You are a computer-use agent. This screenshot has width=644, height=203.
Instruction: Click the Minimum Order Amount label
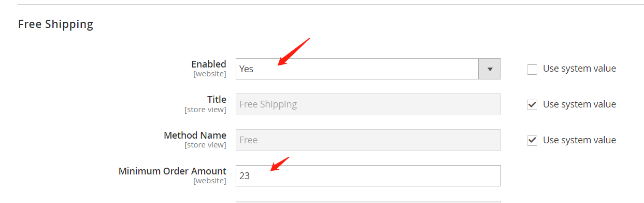[x=173, y=171]
